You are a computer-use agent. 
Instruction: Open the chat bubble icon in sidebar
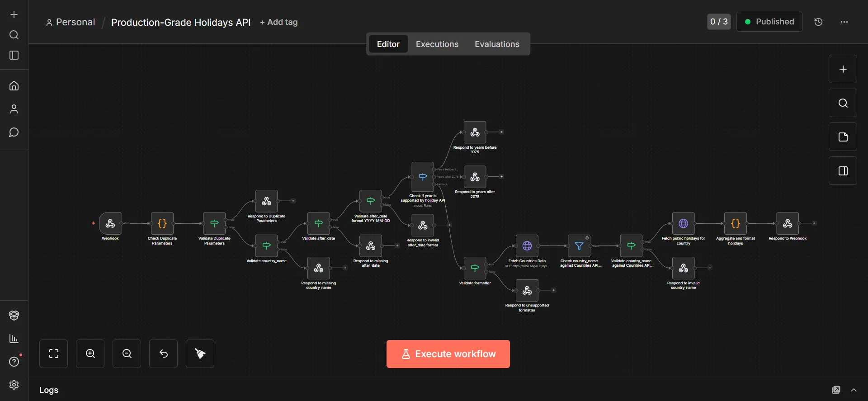[x=14, y=132]
